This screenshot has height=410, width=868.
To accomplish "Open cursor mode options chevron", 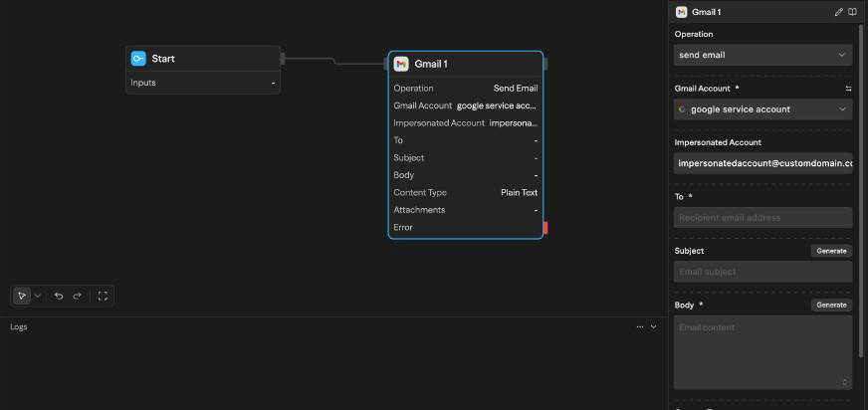I will click(38, 296).
